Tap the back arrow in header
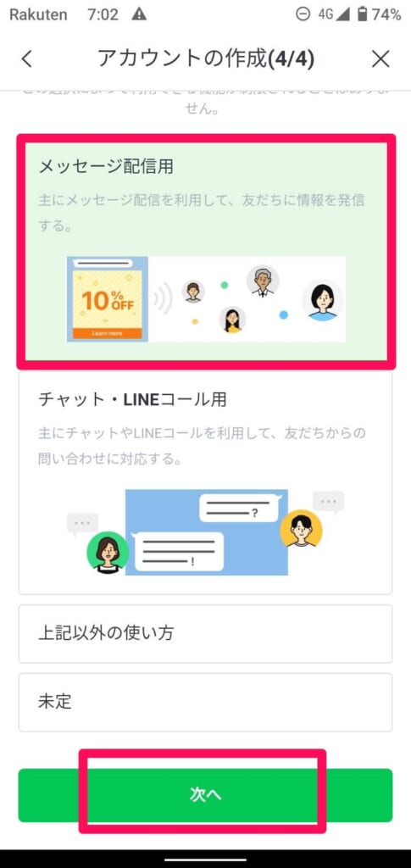The height and width of the screenshot is (868, 411). pos(27,58)
